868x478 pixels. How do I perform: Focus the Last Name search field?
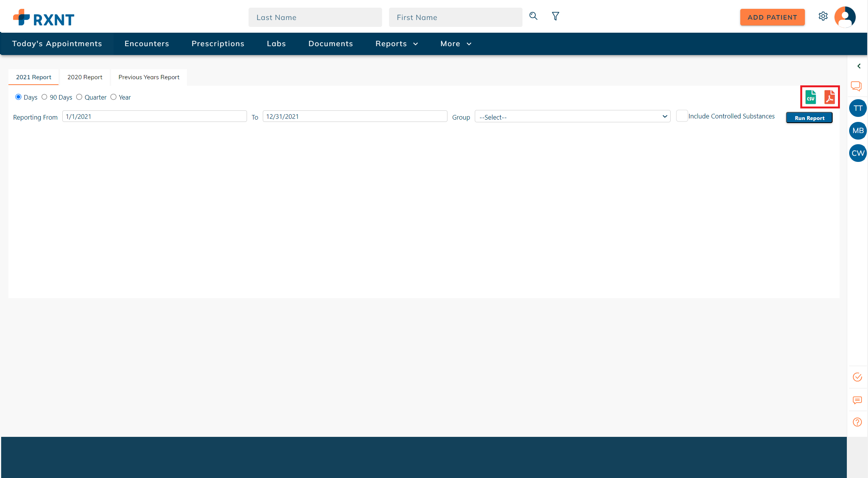click(315, 17)
